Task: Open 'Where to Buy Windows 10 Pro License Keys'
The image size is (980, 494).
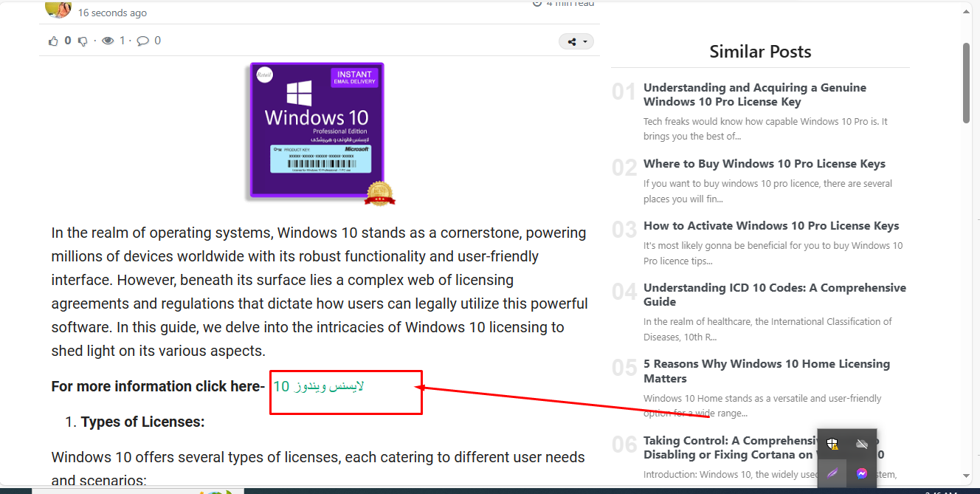Action: 765,164
